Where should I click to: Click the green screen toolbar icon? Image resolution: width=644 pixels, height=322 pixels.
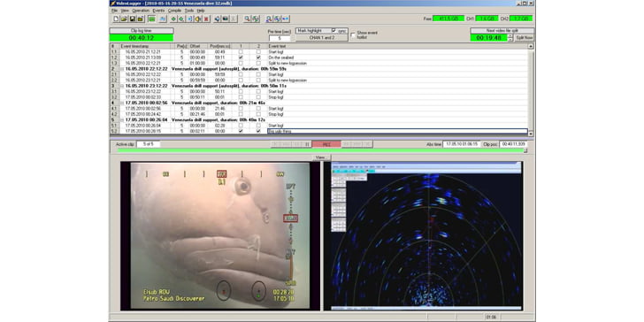click(151, 19)
